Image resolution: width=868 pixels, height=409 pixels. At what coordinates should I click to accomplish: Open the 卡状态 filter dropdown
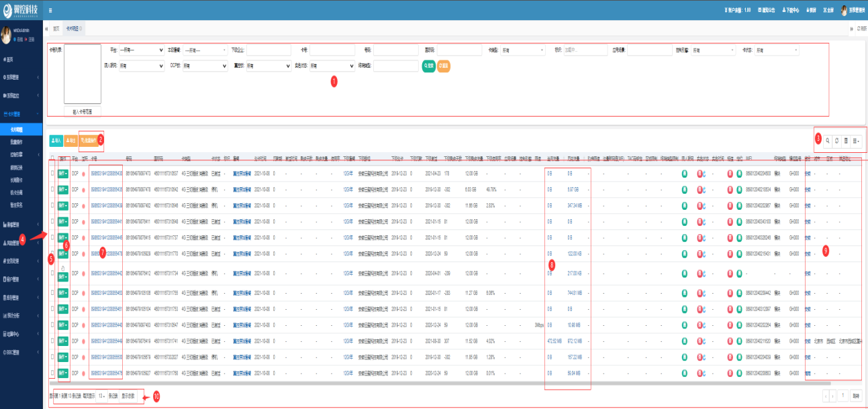coord(777,50)
